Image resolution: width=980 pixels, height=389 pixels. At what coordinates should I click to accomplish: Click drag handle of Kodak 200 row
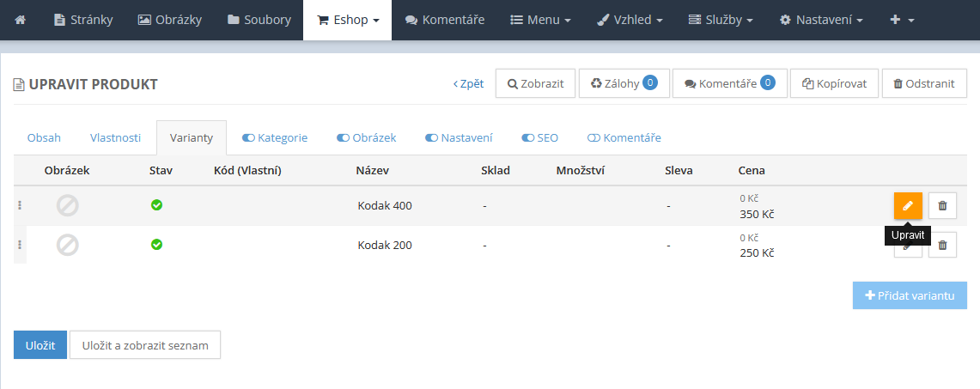point(20,246)
